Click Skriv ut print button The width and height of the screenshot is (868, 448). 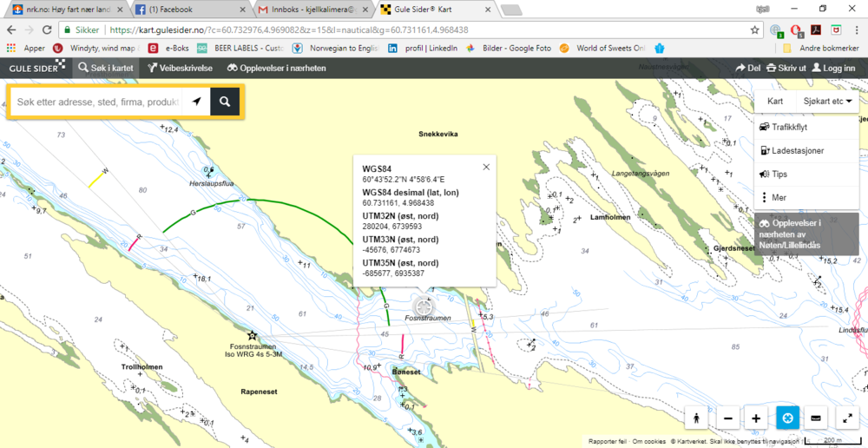point(786,68)
